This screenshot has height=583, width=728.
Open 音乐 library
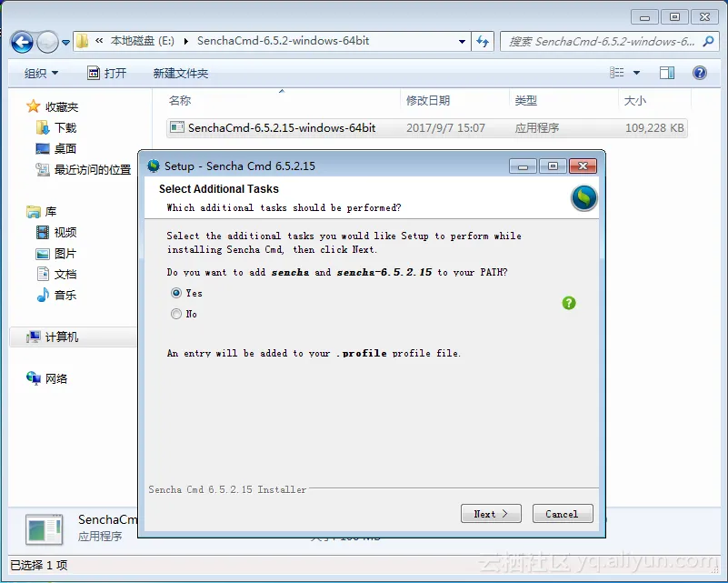click(56, 295)
